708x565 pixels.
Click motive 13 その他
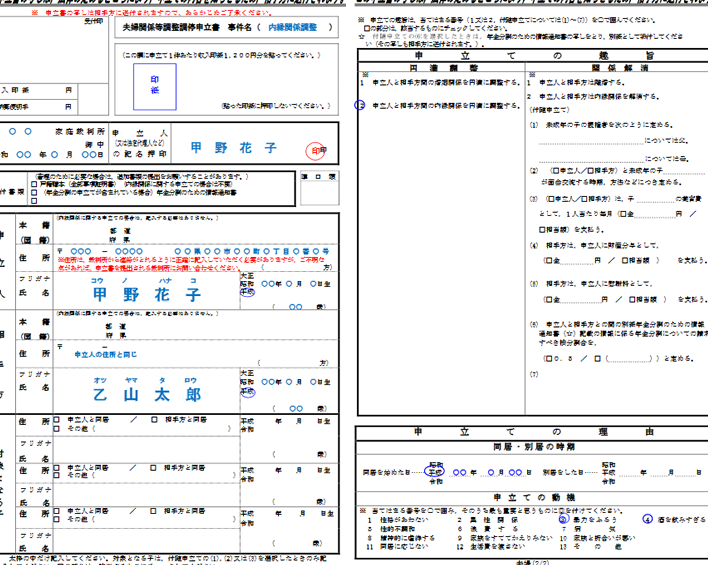tap(592, 547)
